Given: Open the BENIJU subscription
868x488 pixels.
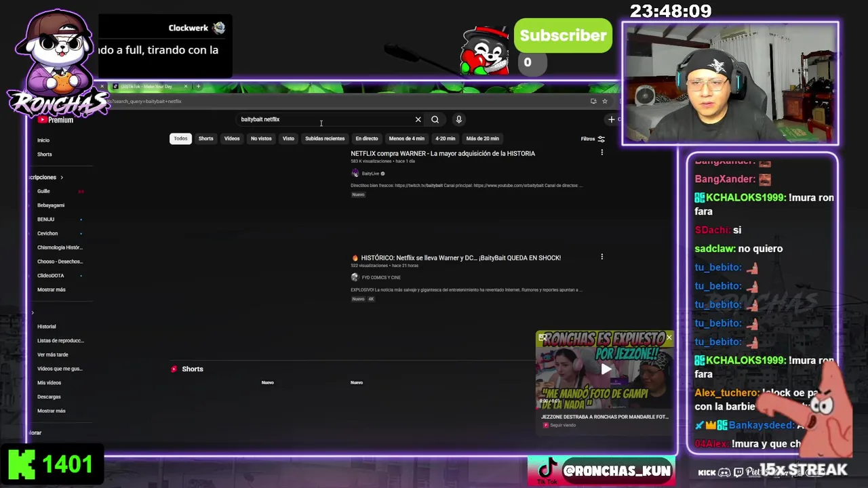Looking at the screenshot, I should click(45, 220).
